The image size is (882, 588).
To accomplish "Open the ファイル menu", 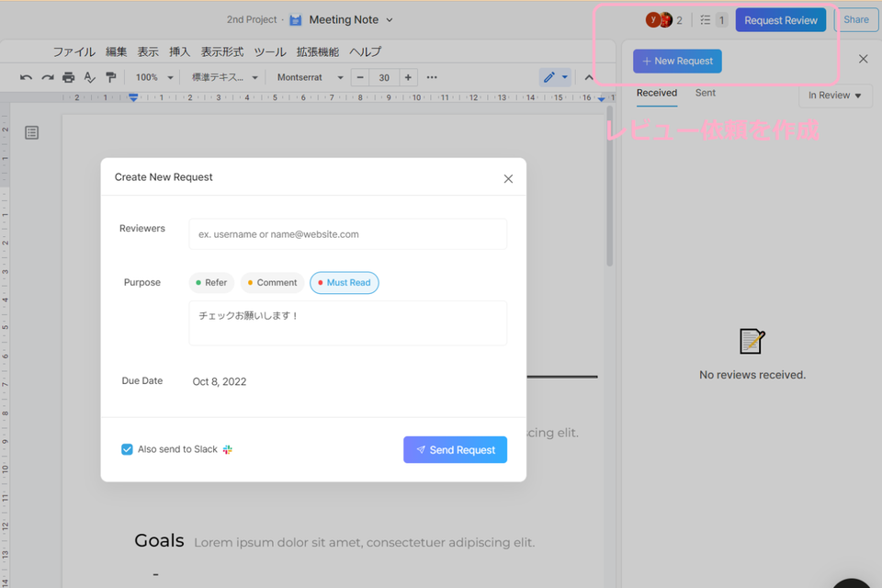I will coord(73,51).
